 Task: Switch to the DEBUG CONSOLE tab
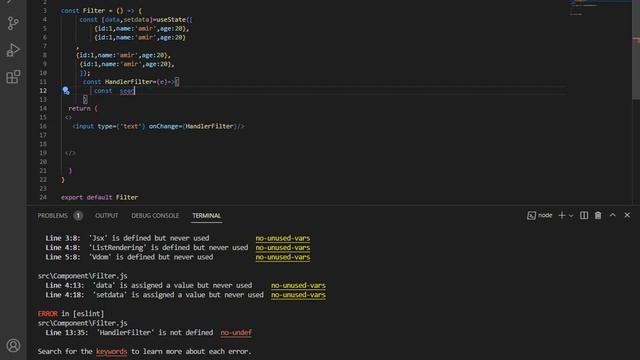[x=155, y=216]
